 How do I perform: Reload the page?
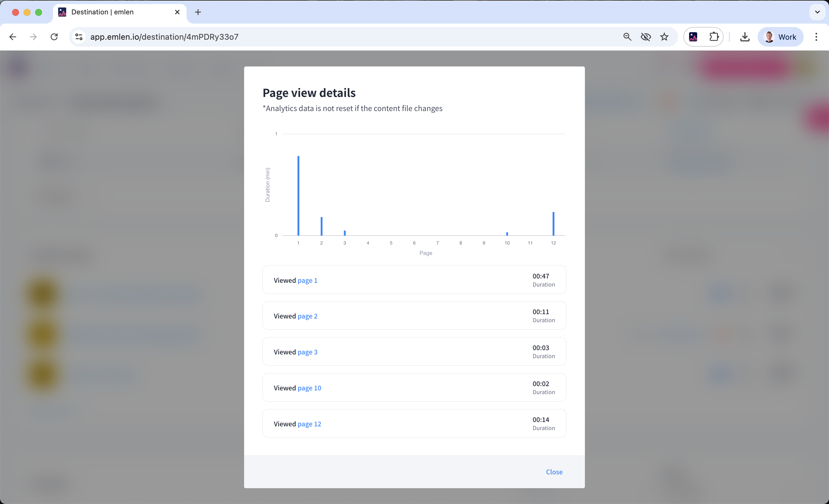point(54,37)
